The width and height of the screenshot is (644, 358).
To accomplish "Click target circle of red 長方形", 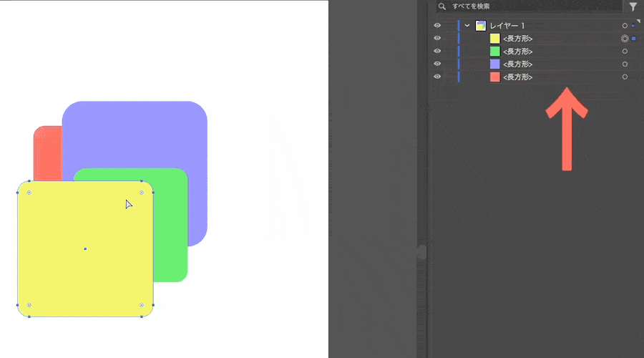I will click(x=625, y=77).
